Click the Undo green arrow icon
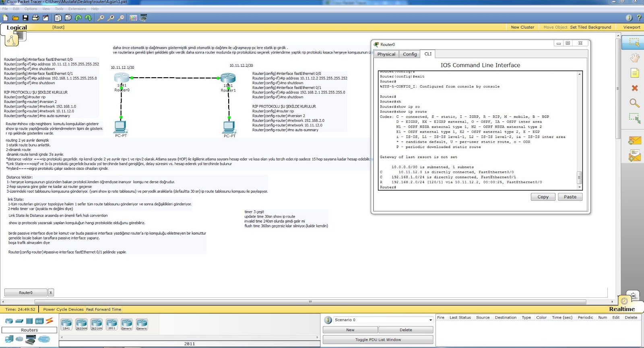Image resolution: width=644 pixels, height=348 pixels. pyautogui.click(x=78, y=18)
